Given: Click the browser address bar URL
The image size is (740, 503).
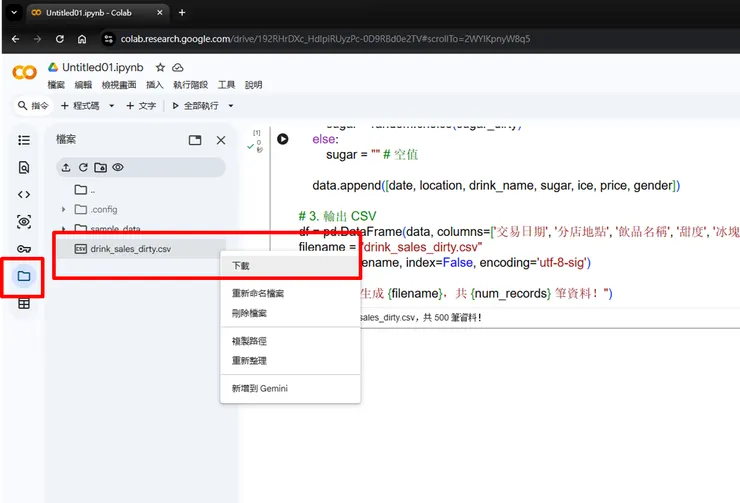Looking at the screenshot, I should click(325, 39).
